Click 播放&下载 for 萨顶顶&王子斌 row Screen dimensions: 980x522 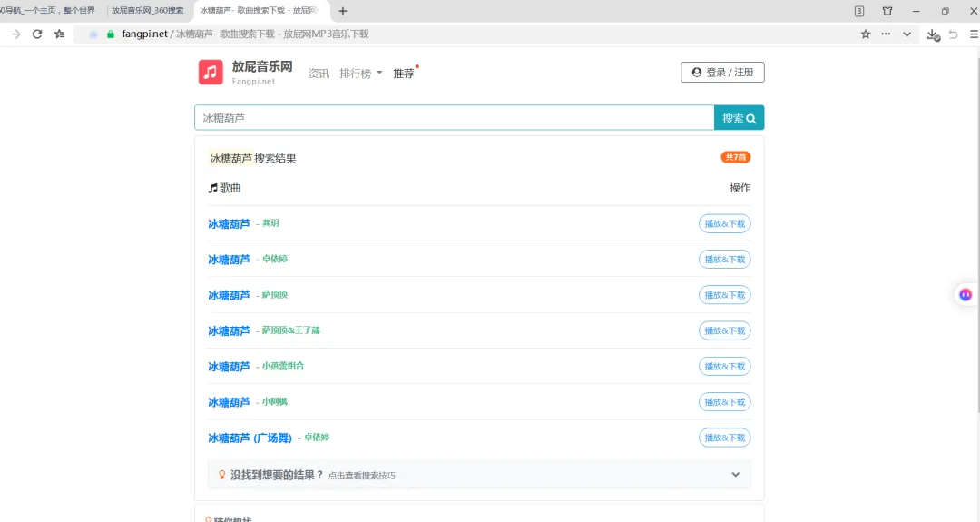coord(724,330)
